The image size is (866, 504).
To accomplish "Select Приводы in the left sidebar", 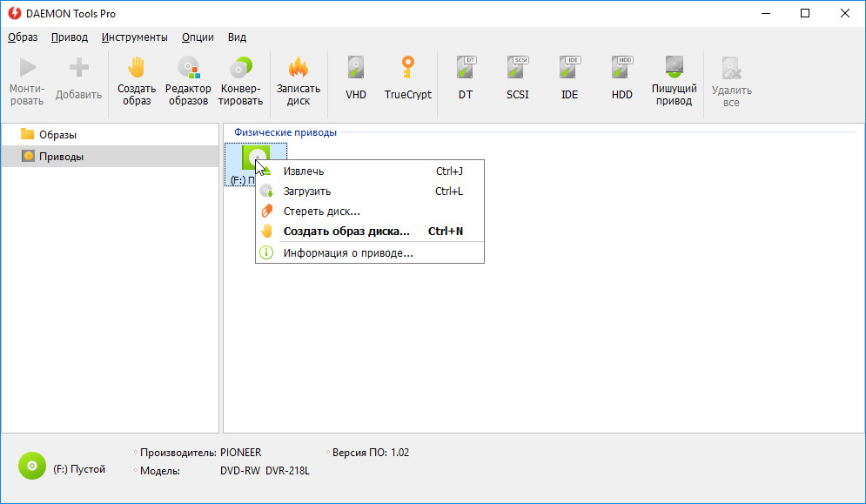I will click(x=61, y=157).
